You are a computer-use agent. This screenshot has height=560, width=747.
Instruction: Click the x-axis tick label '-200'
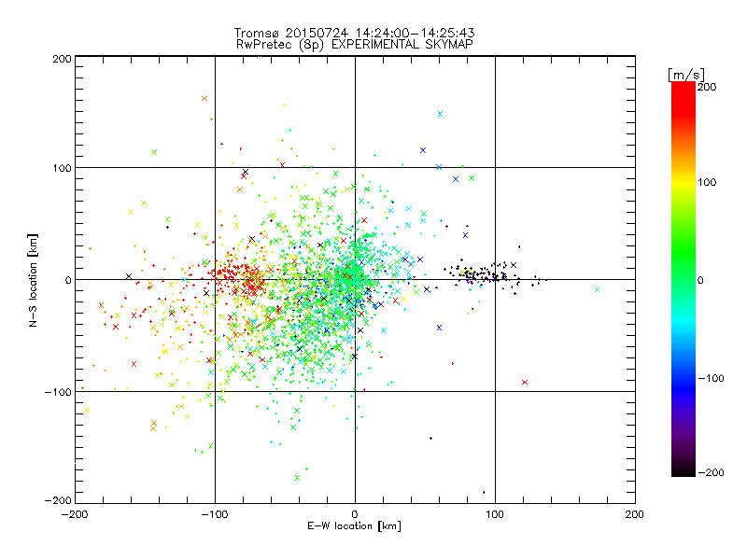pos(75,514)
